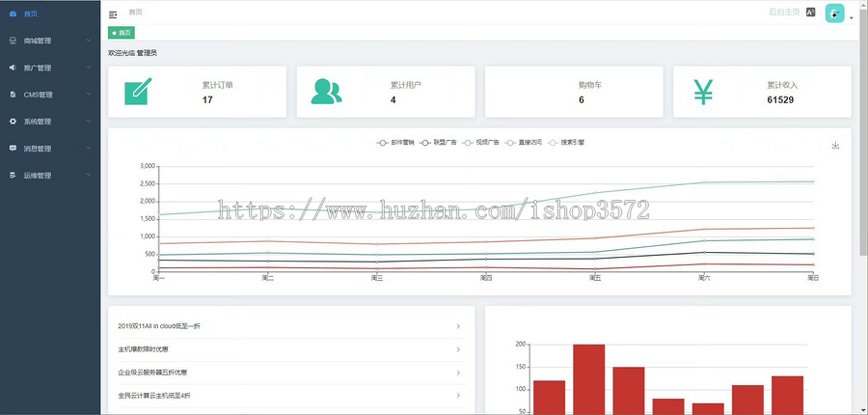Click the 累计收入 value 61529
The image size is (868, 415).
[780, 100]
